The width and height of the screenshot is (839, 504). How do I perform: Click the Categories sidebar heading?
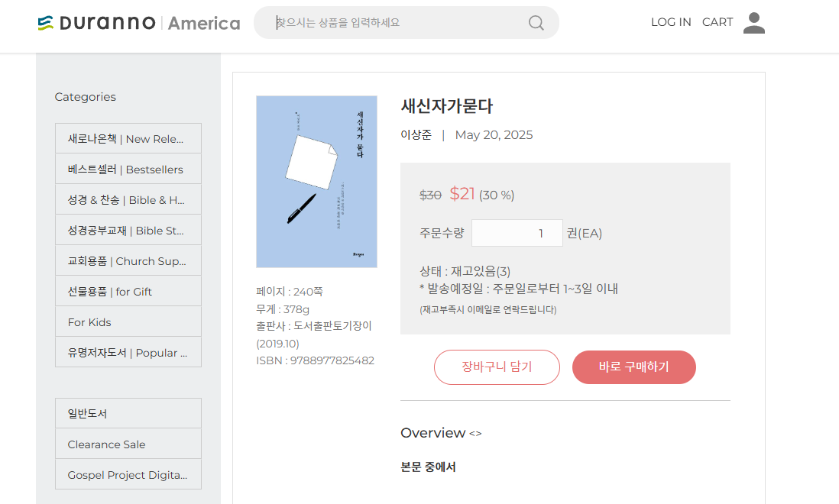pos(85,97)
